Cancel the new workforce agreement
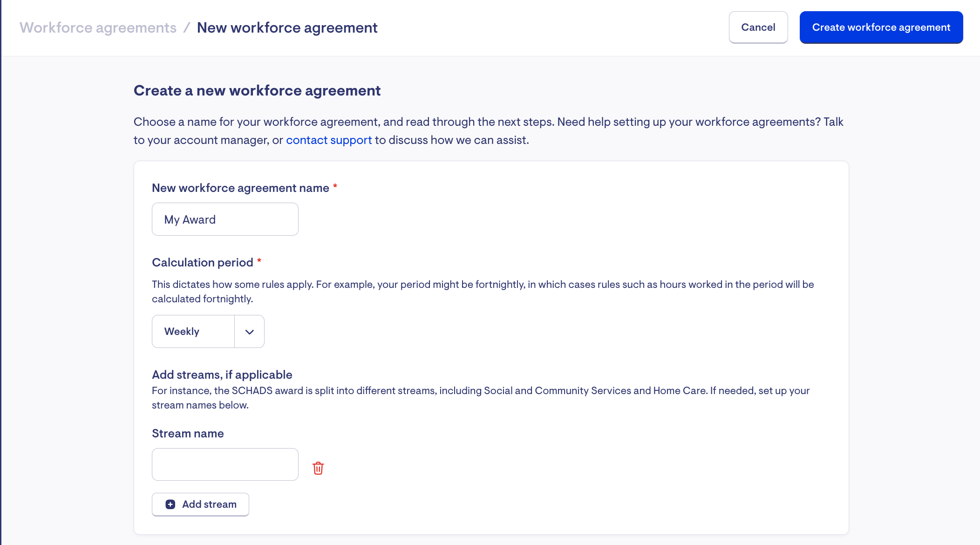This screenshot has height=545, width=980. pyautogui.click(x=758, y=27)
